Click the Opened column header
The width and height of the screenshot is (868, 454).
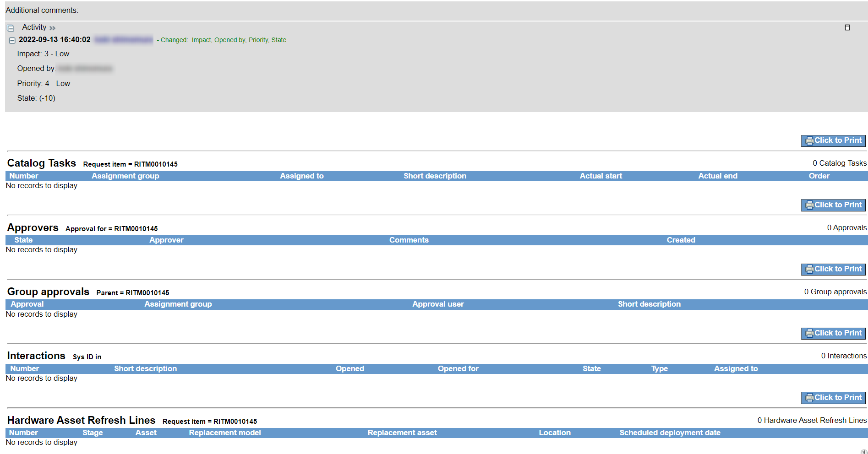click(x=350, y=368)
